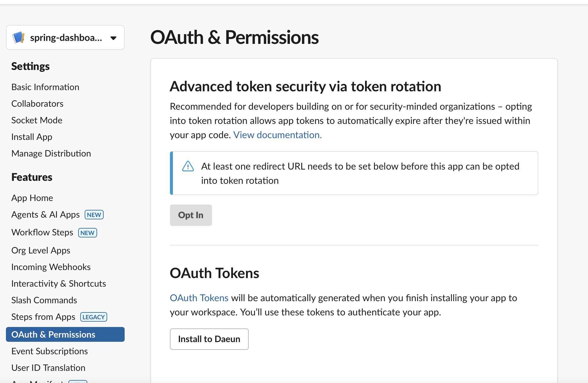Open Basic Information settings page
588x383 pixels.
[x=45, y=87]
